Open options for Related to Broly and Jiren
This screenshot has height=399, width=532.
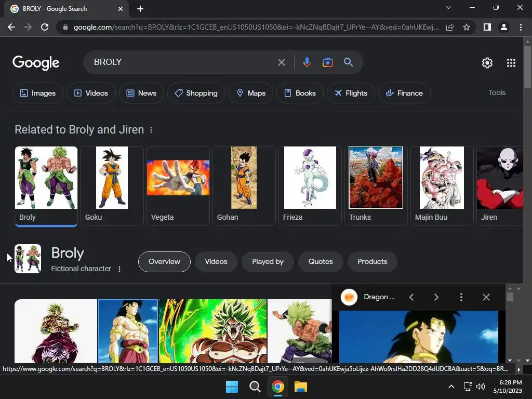pos(151,130)
